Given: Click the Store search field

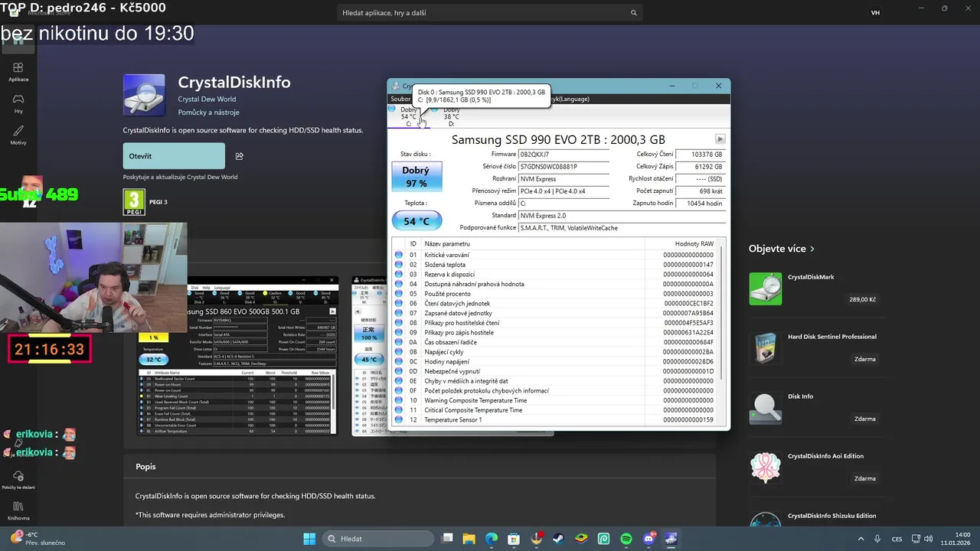Looking at the screenshot, I should [490, 13].
